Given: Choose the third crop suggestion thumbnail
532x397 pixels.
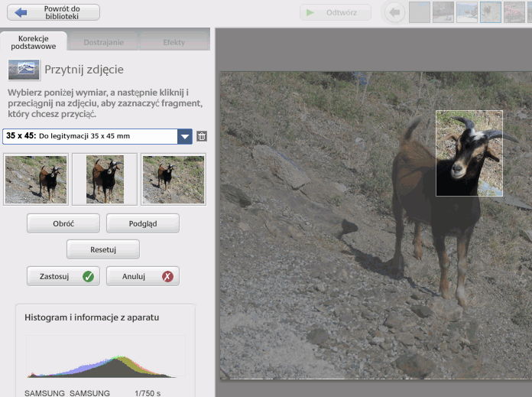Looking at the screenshot, I should point(174,180).
